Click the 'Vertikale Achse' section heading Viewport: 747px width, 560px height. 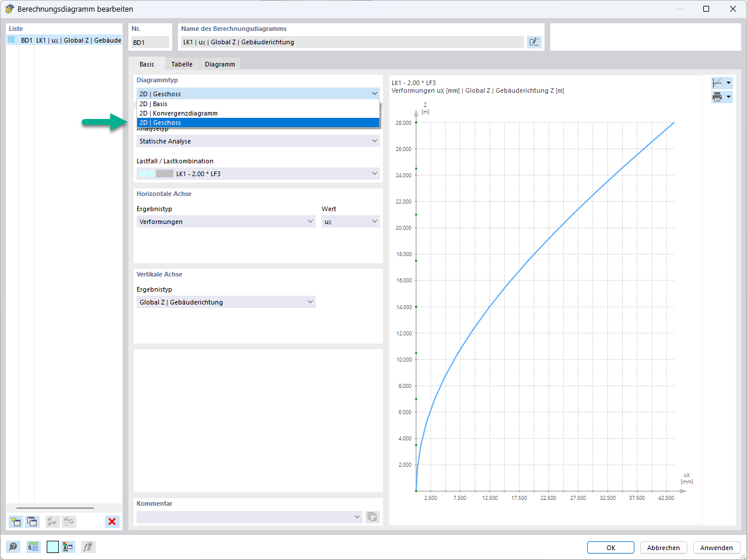pos(159,274)
